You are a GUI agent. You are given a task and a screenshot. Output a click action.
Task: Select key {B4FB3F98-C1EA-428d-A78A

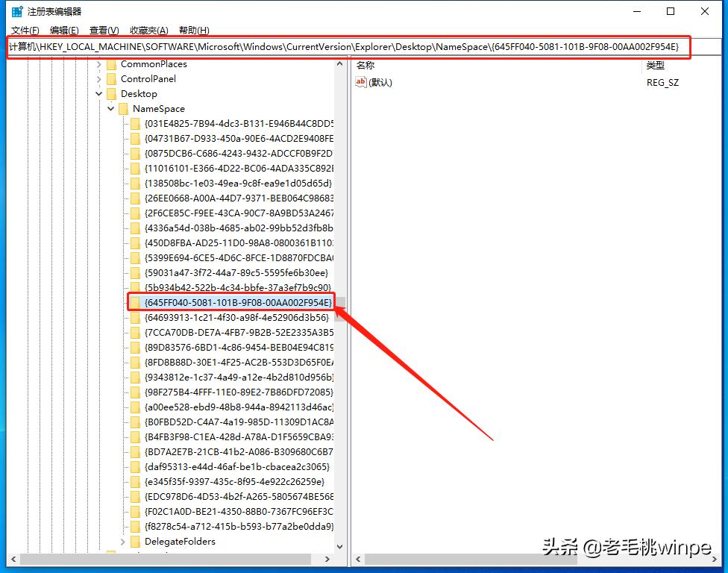239,437
